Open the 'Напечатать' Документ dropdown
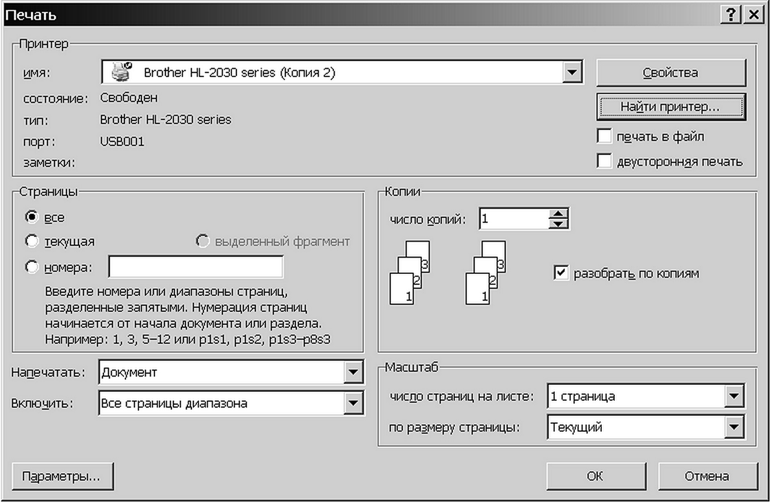Screen dimensions: 770x502 pos(353,372)
